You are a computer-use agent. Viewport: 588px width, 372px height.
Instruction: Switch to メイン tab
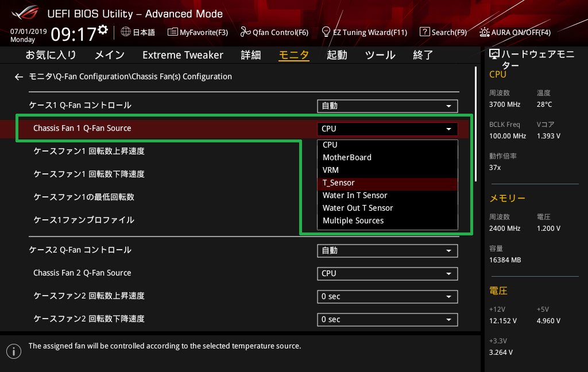pyautogui.click(x=110, y=55)
